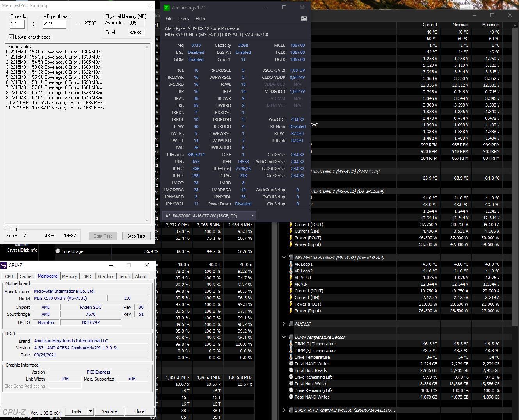The width and height of the screenshot is (519, 420).
Task: Click the thread status scrollbar up arrow
Action: [x=147, y=47]
